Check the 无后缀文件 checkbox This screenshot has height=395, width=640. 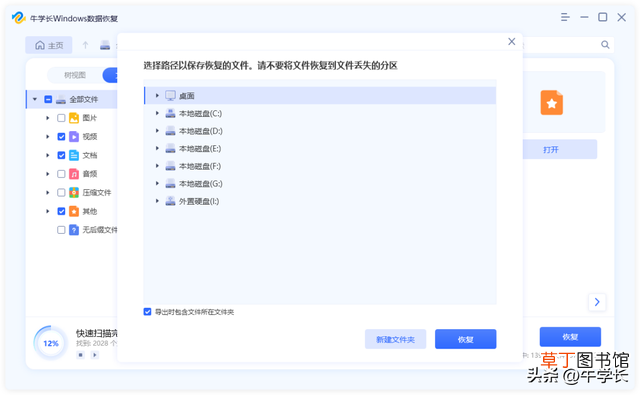click(x=61, y=230)
